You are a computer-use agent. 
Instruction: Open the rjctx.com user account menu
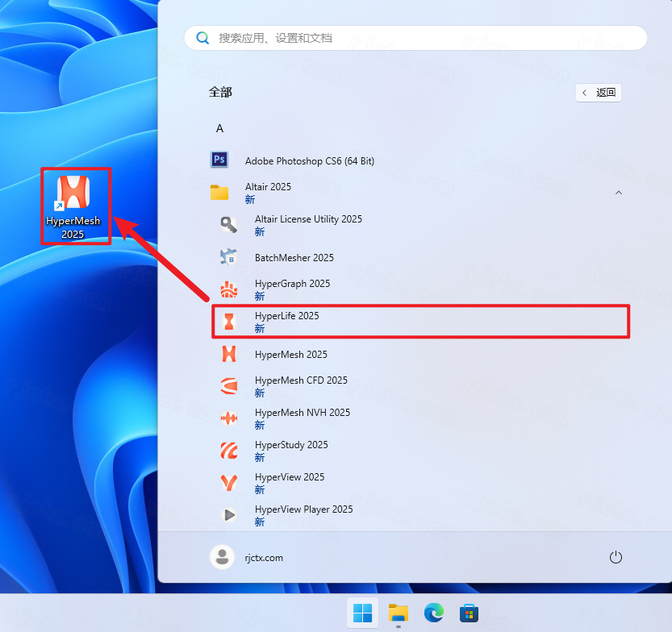click(x=247, y=557)
